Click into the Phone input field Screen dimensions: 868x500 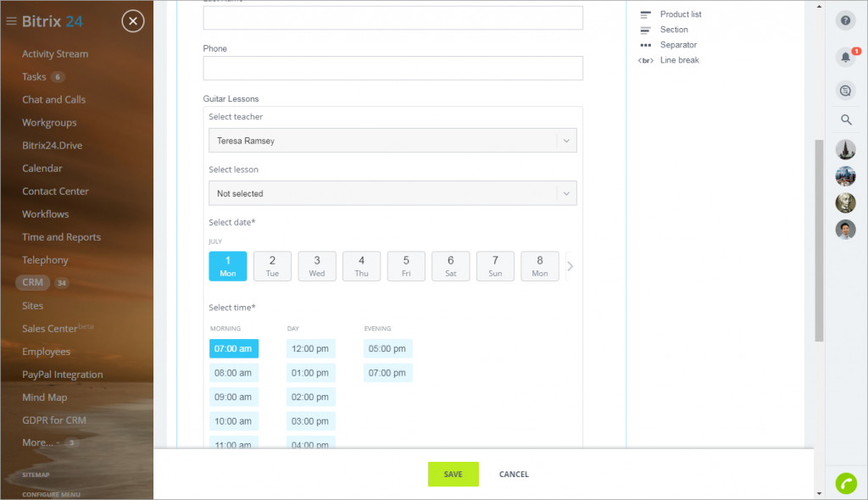pyautogui.click(x=393, y=68)
